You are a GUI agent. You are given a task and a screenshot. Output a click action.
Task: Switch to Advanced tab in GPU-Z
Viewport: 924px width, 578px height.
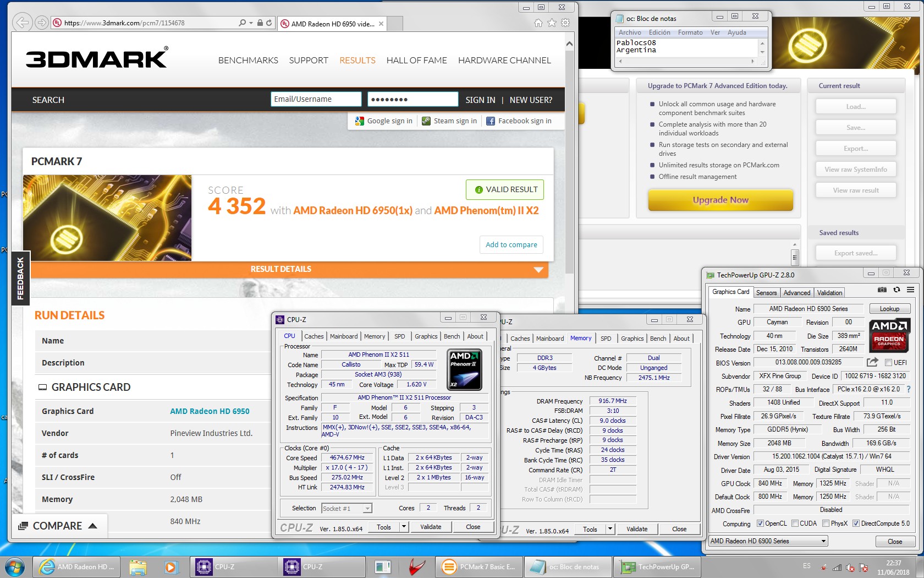point(797,293)
